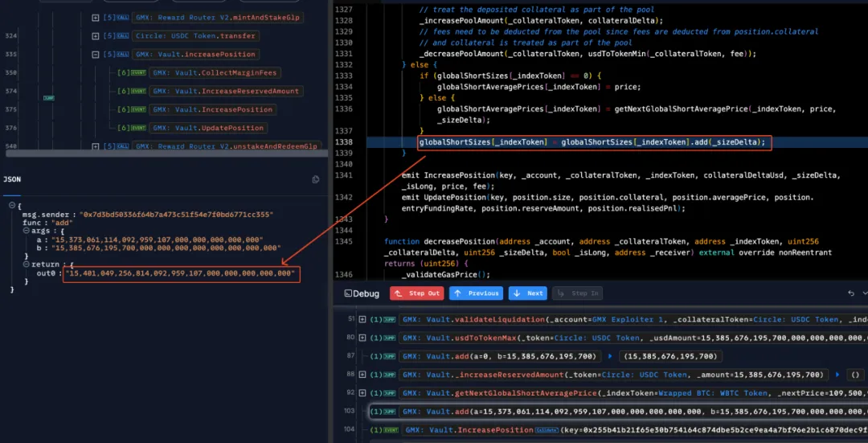Select the JSON tab

click(12, 179)
